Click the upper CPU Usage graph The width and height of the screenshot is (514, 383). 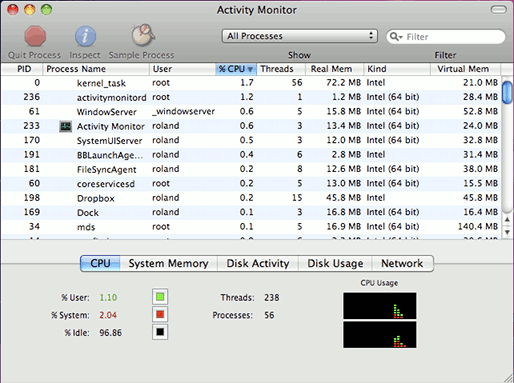click(x=380, y=306)
